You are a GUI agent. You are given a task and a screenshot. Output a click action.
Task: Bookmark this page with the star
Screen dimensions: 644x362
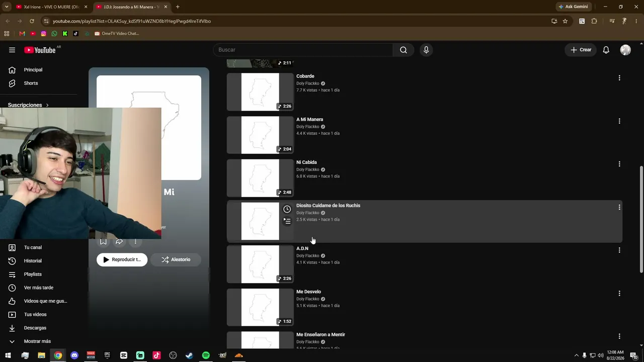[565, 21]
